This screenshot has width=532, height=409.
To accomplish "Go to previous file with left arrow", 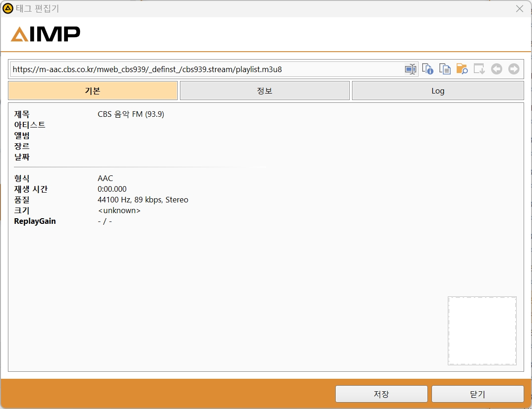I will click(x=496, y=69).
